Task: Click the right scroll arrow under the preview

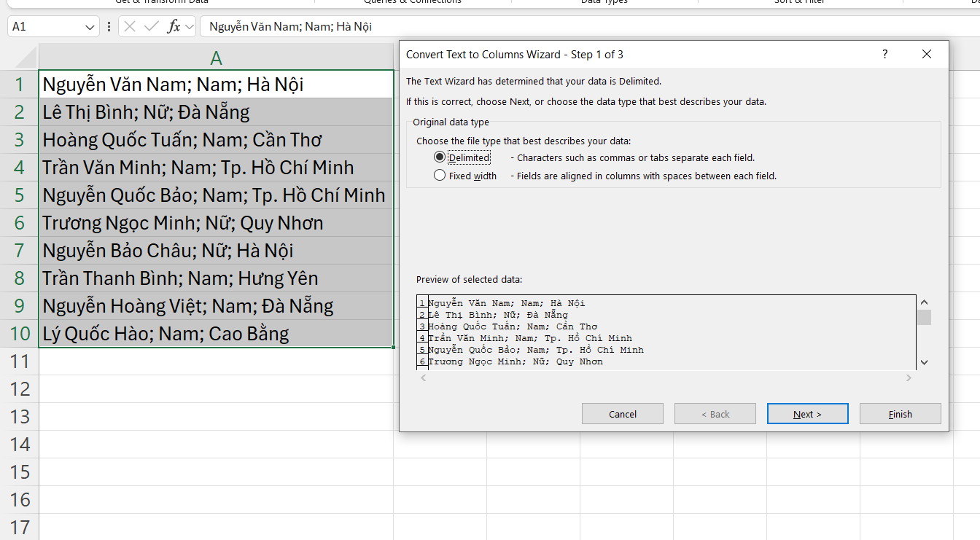Action: point(909,377)
